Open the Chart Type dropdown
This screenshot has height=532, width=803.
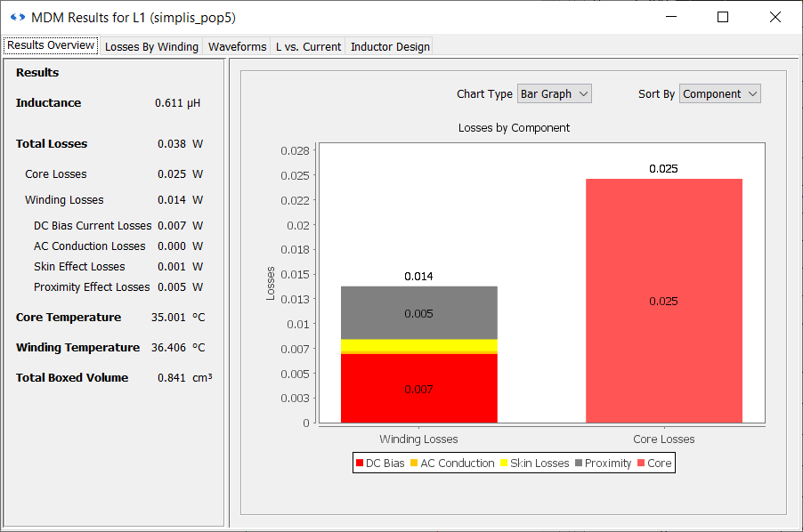click(554, 93)
